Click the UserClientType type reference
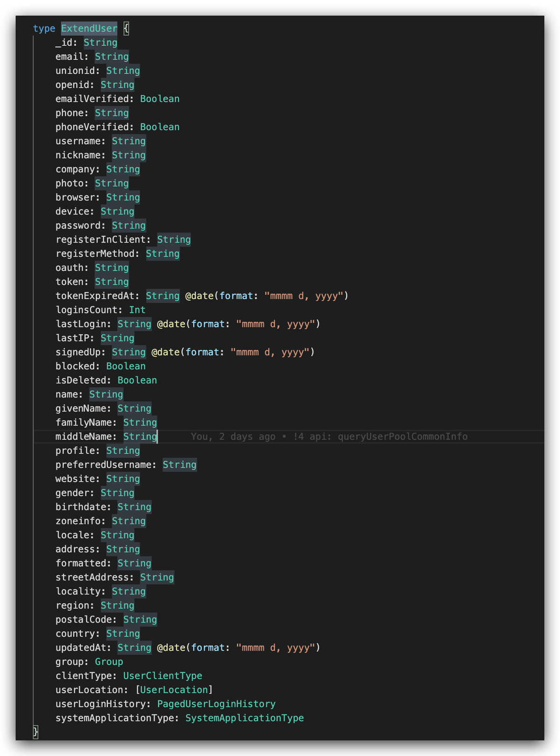This screenshot has width=560, height=756. click(162, 676)
